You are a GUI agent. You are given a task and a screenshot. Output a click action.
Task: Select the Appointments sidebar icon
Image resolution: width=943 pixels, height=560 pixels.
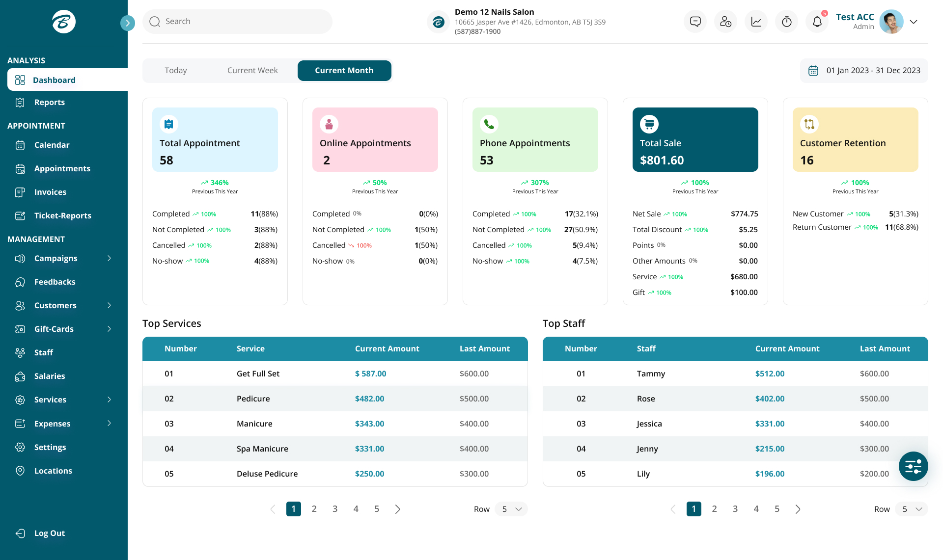tap(20, 168)
